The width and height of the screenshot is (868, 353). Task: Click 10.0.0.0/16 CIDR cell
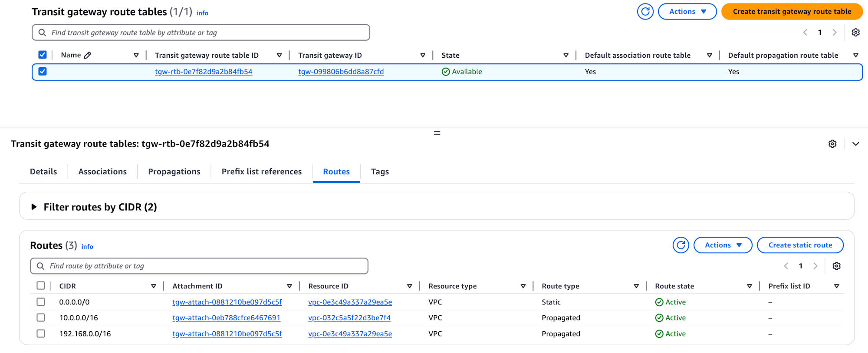click(79, 318)
